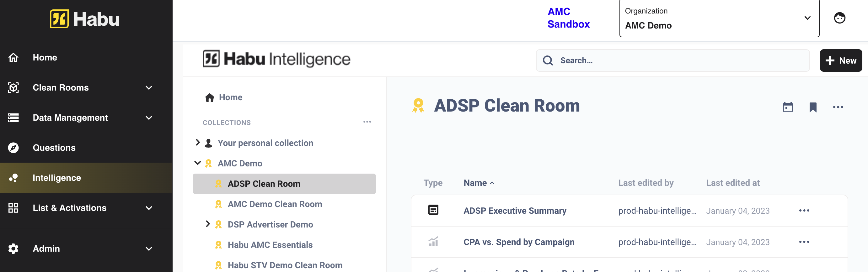Open CPA vs. Spend by Campaign link
This screenshot has height=272, width=868.
pyautogui.click(x=519, y=242)
